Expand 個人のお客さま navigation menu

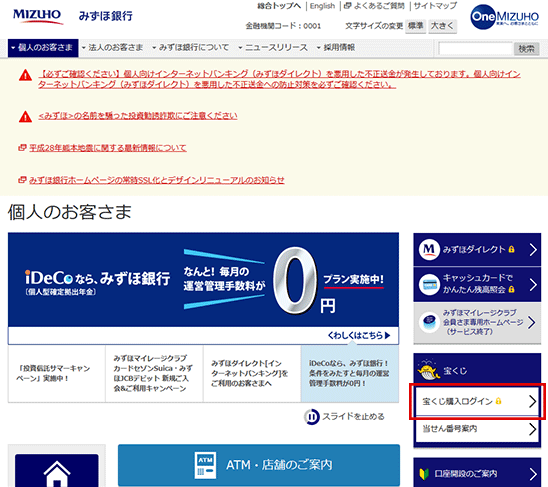pyautogui.click(x=43, y=48)
